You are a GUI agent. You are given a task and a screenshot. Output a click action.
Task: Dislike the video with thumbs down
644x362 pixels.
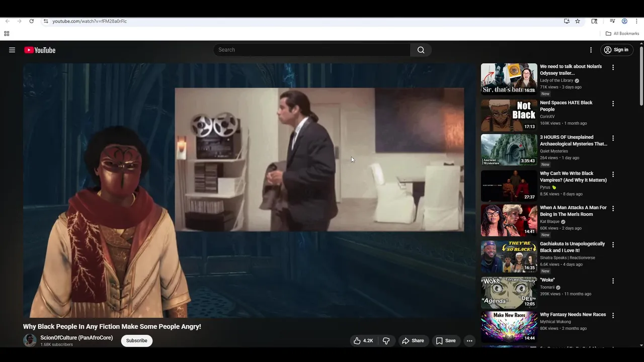386,340
